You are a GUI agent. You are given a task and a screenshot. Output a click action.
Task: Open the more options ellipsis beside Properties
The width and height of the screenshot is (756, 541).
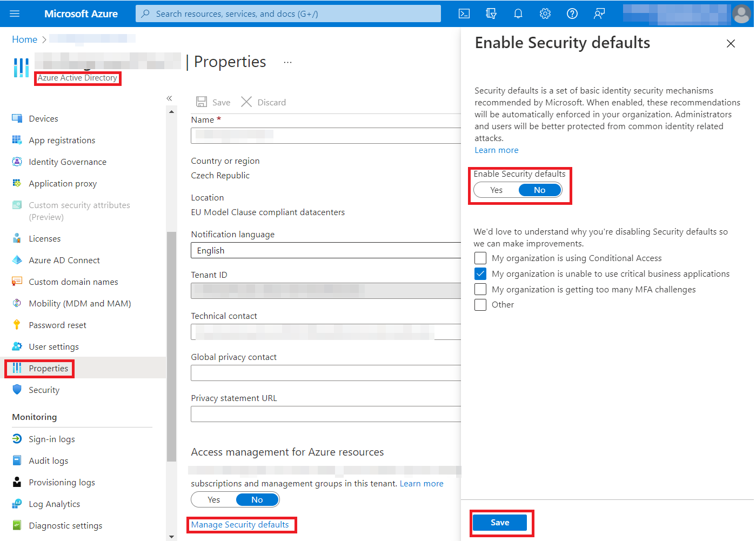pos(287,63)
